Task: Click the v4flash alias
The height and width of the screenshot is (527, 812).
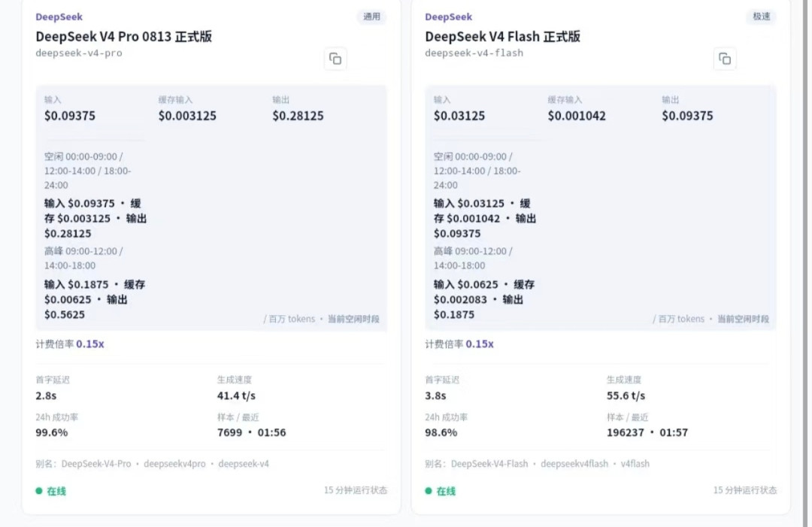Action: 635,464
